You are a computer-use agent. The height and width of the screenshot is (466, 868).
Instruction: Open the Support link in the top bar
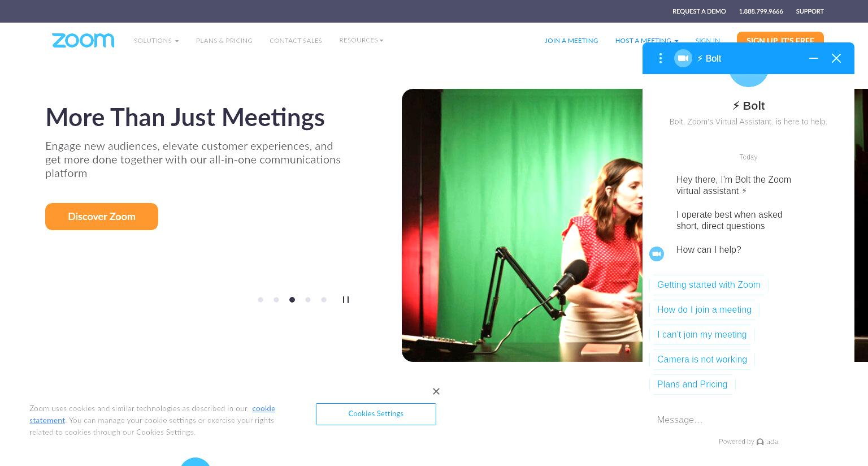(810, 11)
